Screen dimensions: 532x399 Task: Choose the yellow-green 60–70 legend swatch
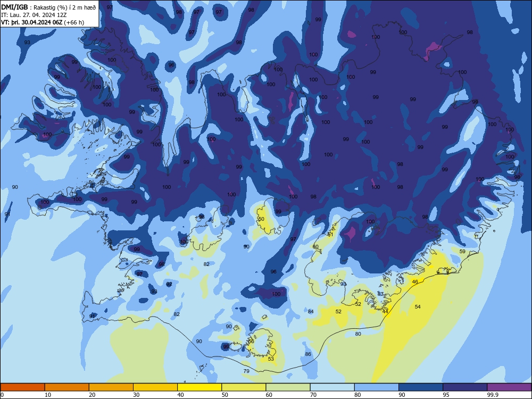click(288, 387)
